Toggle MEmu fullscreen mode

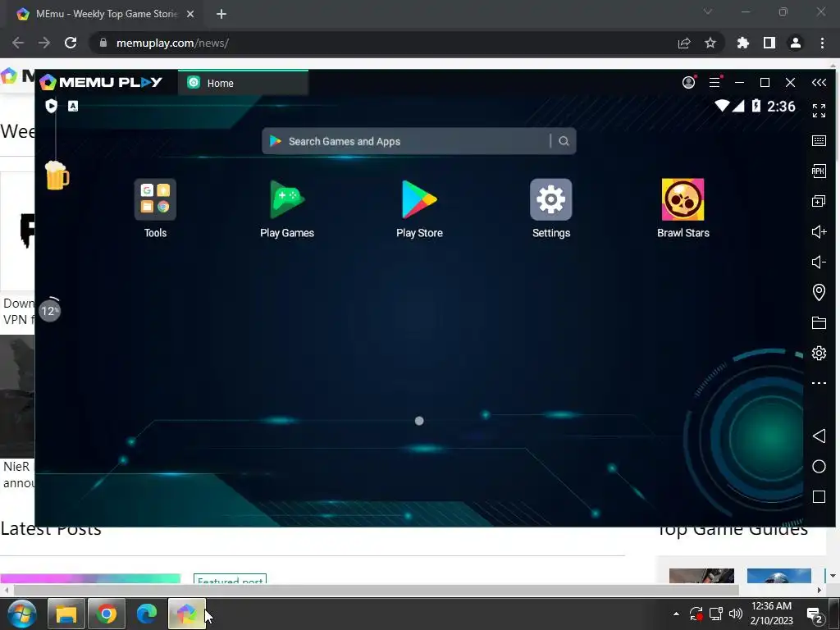pyautogui.click(x=819, y=111)
